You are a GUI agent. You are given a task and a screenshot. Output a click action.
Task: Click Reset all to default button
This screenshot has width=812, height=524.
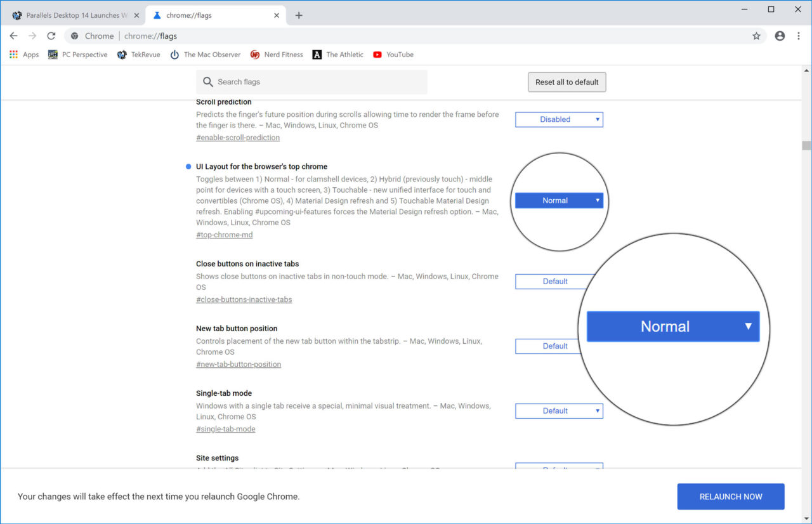[567, 82]
